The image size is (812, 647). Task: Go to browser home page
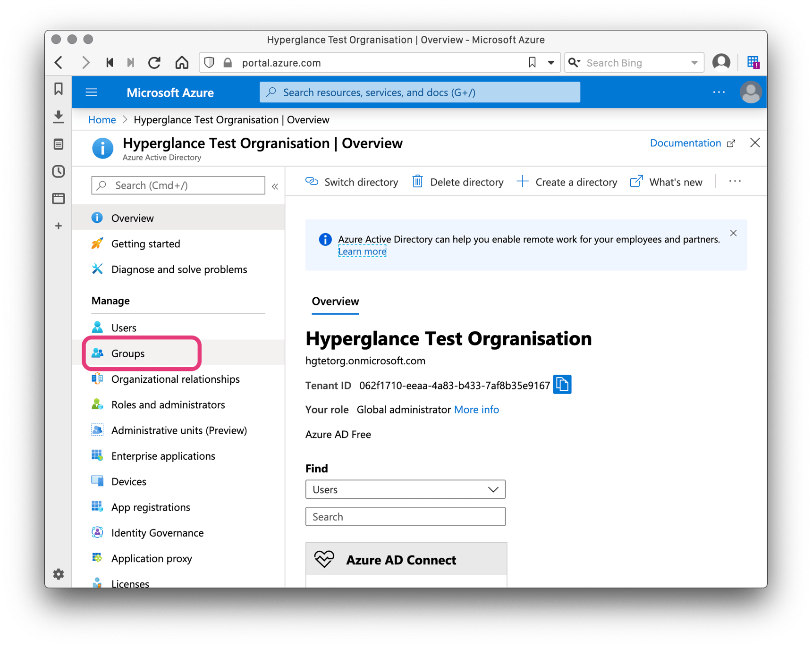pos(182,63)
